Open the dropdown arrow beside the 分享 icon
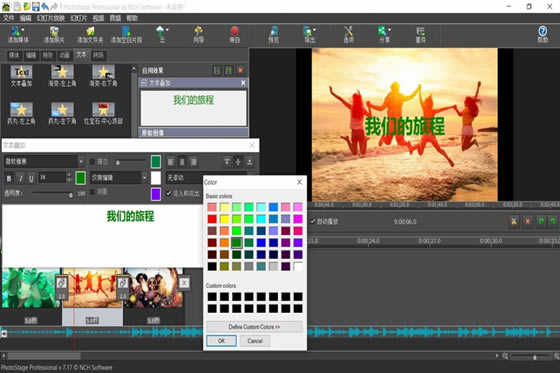The image size is (560, 373). (x=389, y=30)
